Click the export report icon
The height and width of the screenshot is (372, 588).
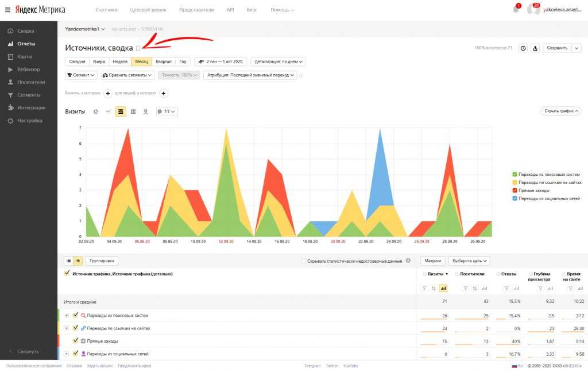535,48
